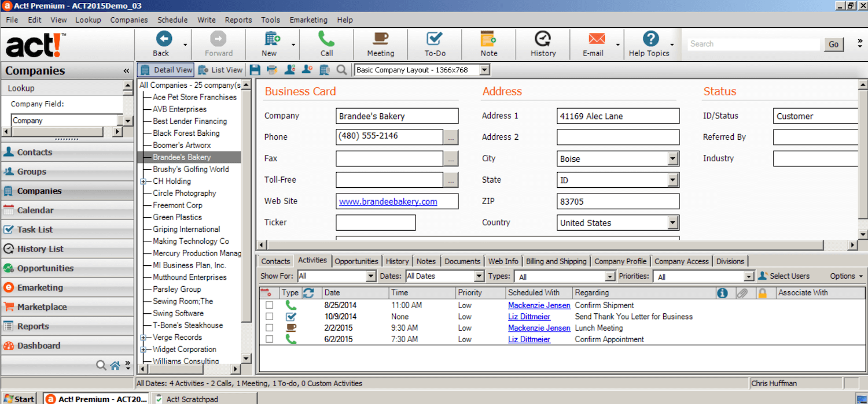The width and height of the screenshot is (868, 404).
Task: Open the City dropdown
Action: click(673, 159)
